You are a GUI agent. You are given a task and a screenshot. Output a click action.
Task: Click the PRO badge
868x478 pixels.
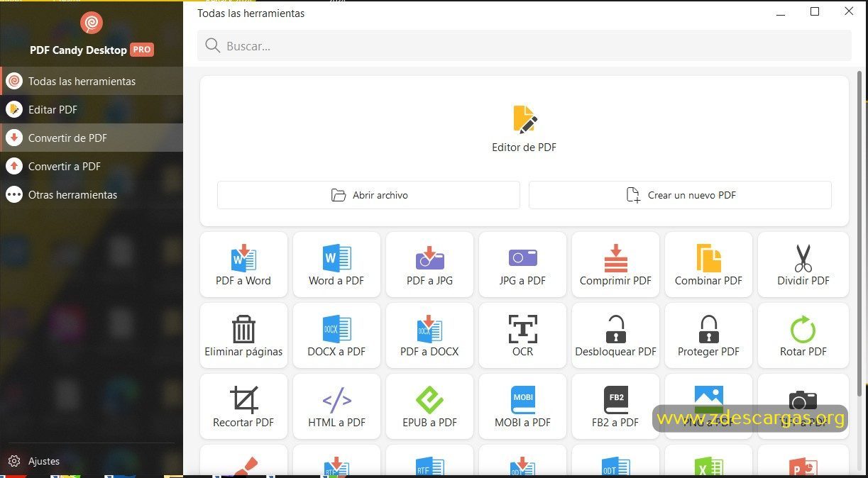[142, 50]
